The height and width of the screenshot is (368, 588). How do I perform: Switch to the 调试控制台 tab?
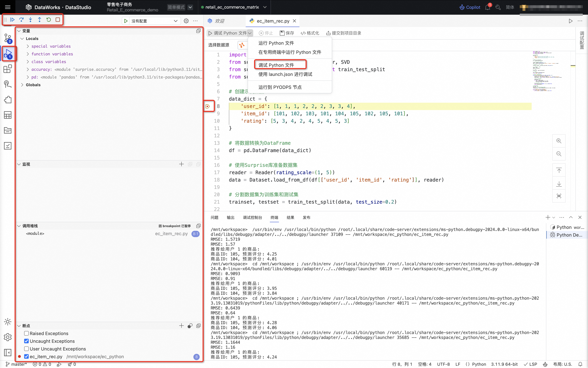(x=252, y=217)
